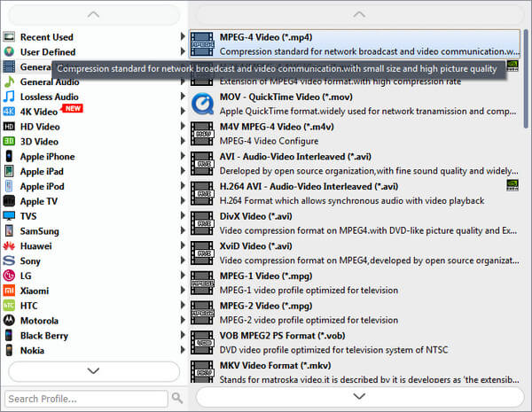
Task: Select M4V MPEG-4 Video (*.m4v) format
Action: pos(355,134)
